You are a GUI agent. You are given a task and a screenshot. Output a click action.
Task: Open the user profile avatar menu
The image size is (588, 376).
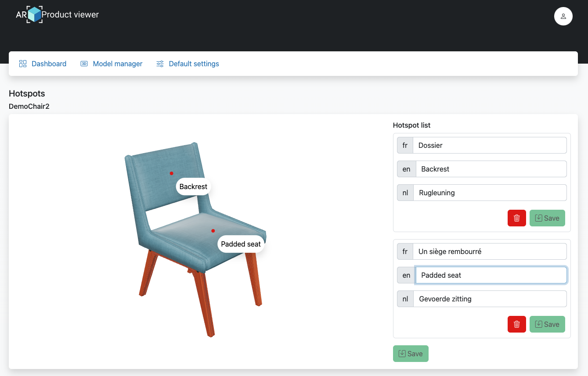click(x=563, y=17)
